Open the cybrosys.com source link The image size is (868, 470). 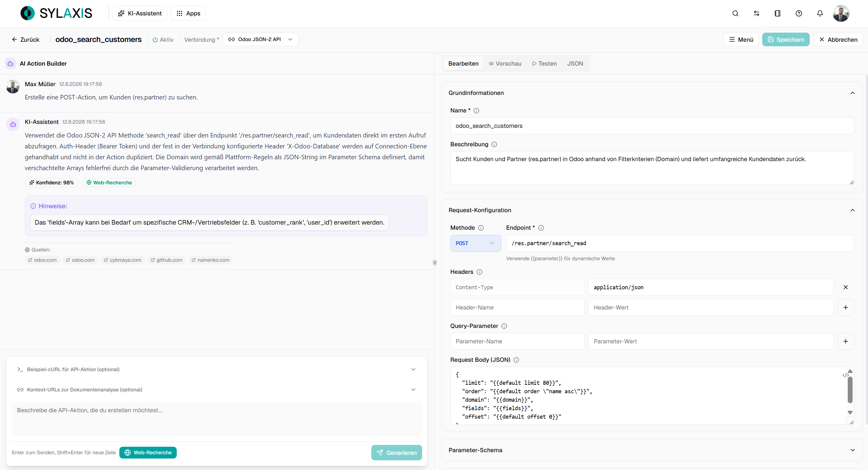(123, 260)
